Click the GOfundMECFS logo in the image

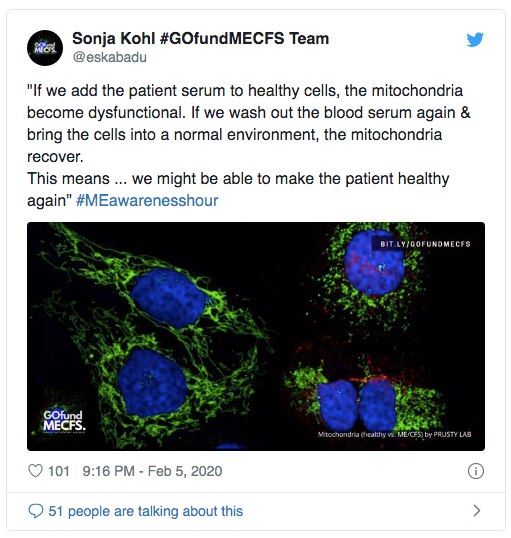(x=64, y=421)
